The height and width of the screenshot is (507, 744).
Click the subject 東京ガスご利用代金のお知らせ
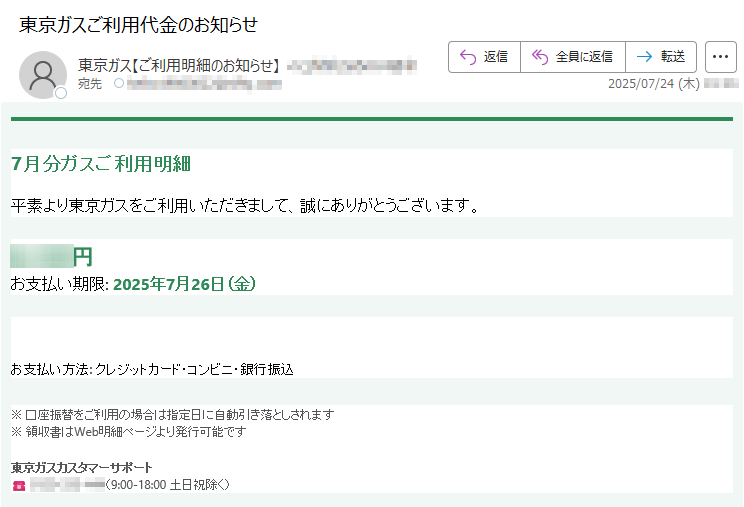[138, 25]
